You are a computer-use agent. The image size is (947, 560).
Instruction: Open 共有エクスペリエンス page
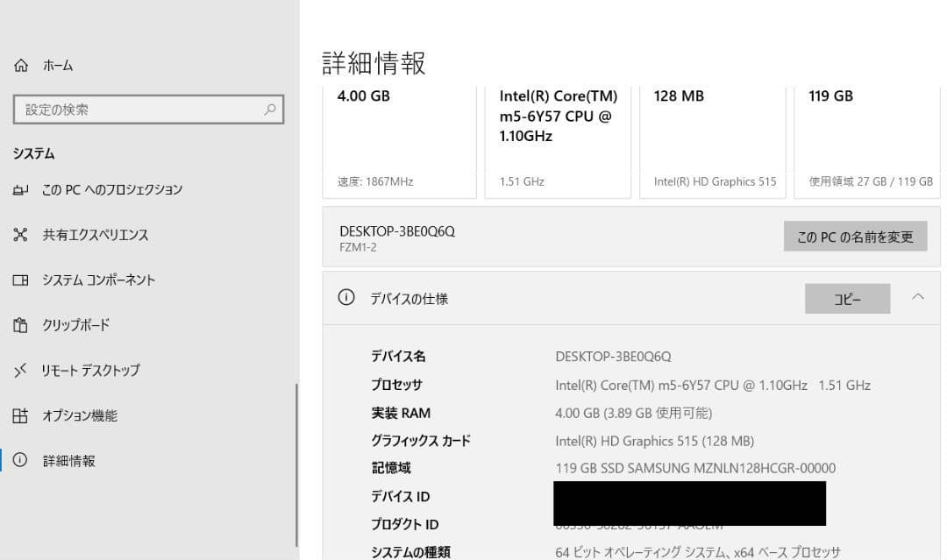click(95, 235)
